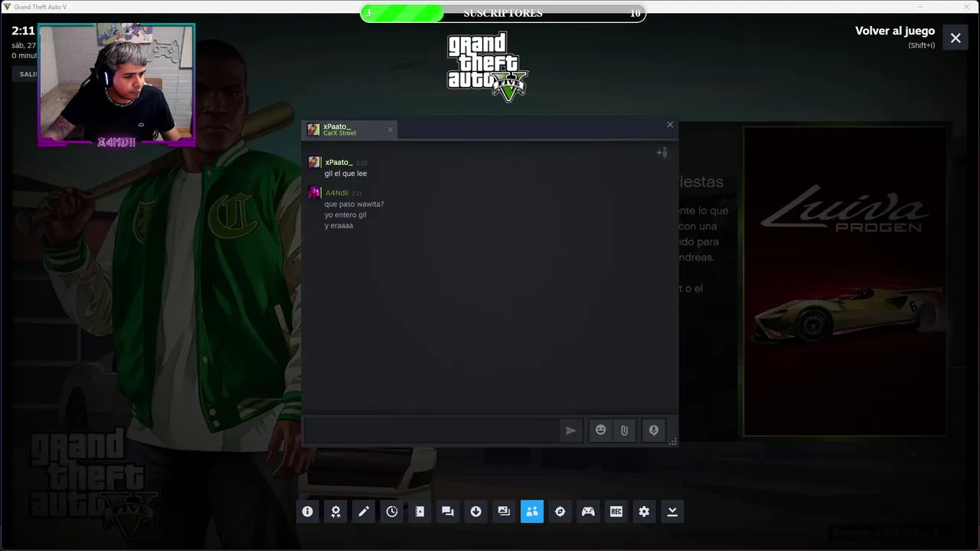
Task: Open the playtime clock icon
Action: pos(392,511)
